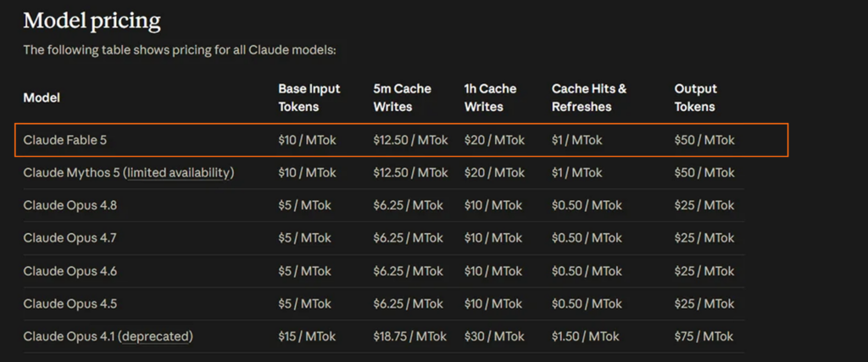868x362 pixels.
Task: Click Claude Opus 4.1 cache hits '$1.50 / MTok'
Action: (585, 336)
